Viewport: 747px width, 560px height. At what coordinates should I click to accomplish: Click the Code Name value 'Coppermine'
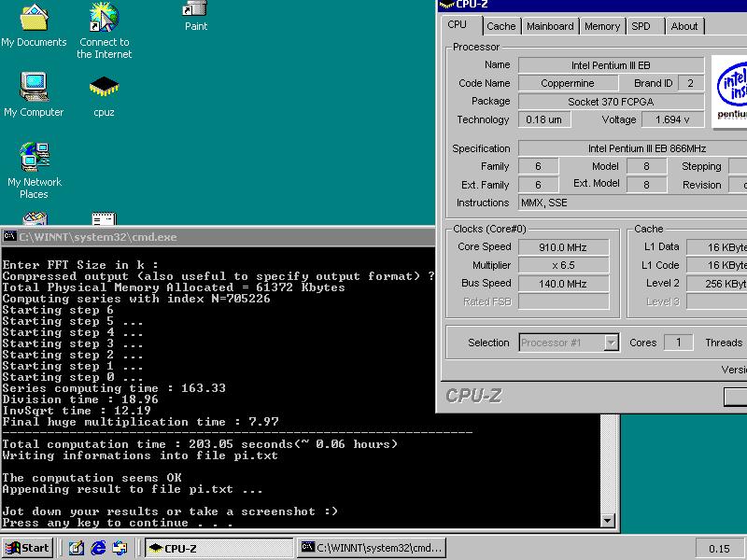pos(568,83)
